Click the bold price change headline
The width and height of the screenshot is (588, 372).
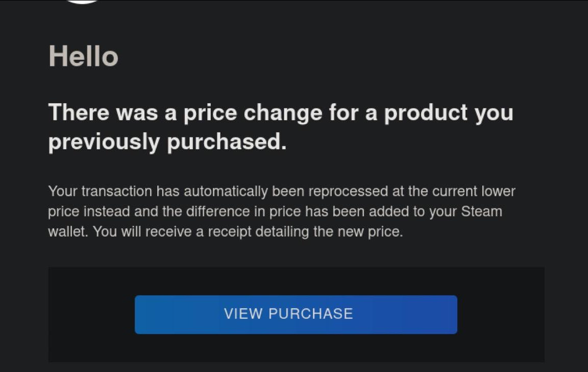pos(280,127)
